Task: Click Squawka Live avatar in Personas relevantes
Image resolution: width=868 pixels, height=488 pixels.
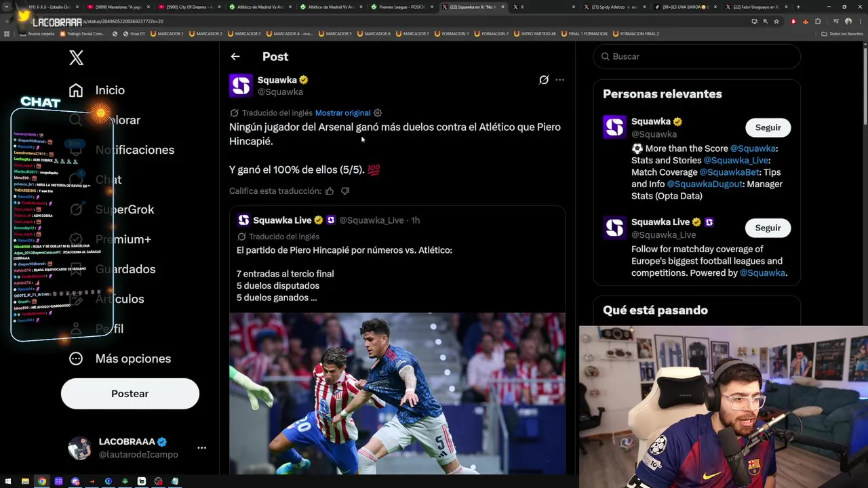Action: (x=615, y=228)
